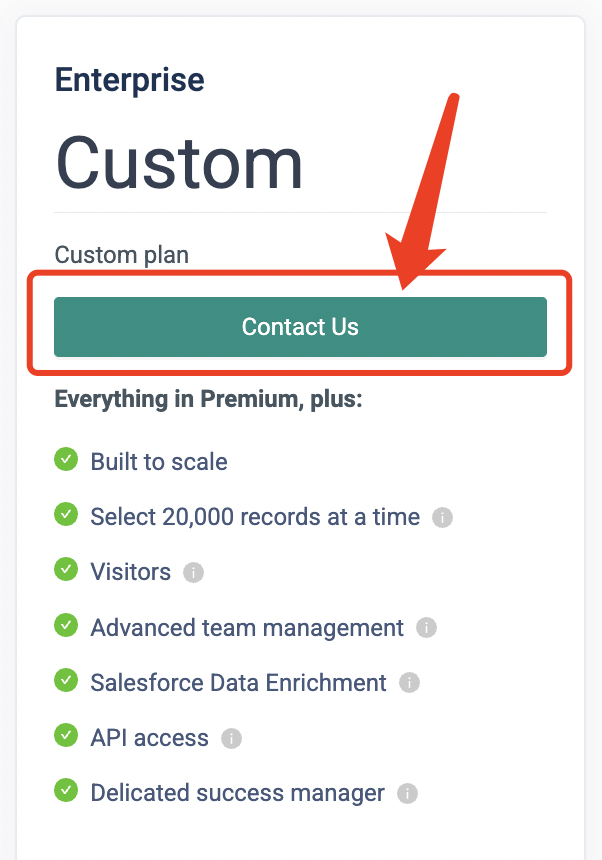
Task: Click the green checkmark beside Visitors
Action: coord(66,570)
